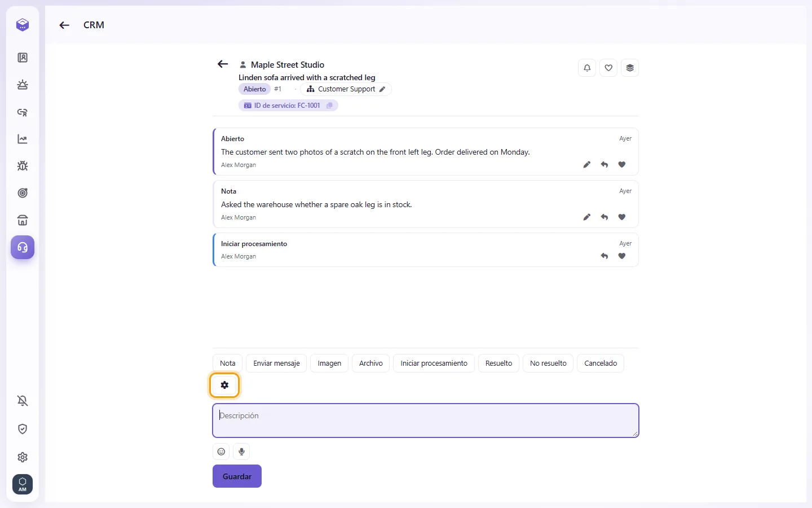Open the headset support sidebar icon
The height and width of the screenshot is (508, 812).
pyautogui.click(x=23, y=247)
